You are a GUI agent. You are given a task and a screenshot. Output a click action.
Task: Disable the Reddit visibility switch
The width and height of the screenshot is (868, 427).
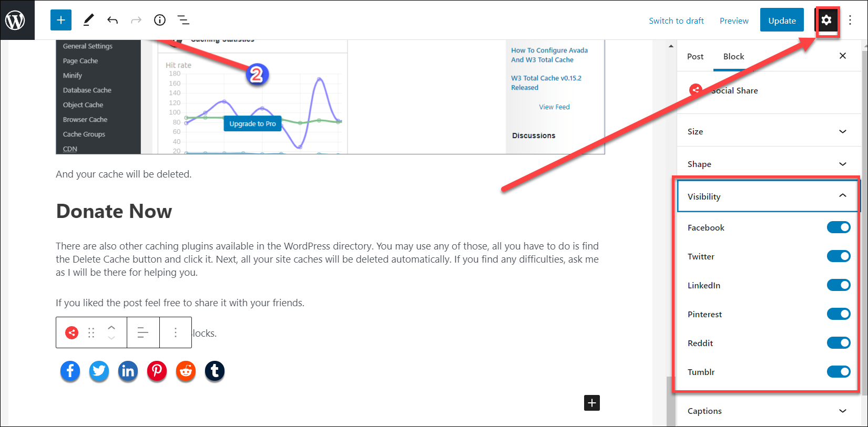pyautogui.click(x=839, y=343)
